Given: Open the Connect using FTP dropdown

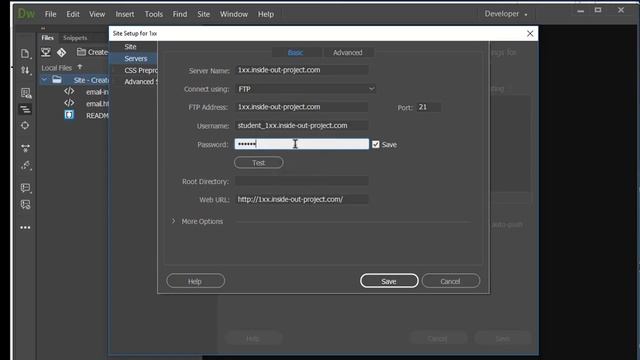Looking at the screenshot, I should (305, 89).
